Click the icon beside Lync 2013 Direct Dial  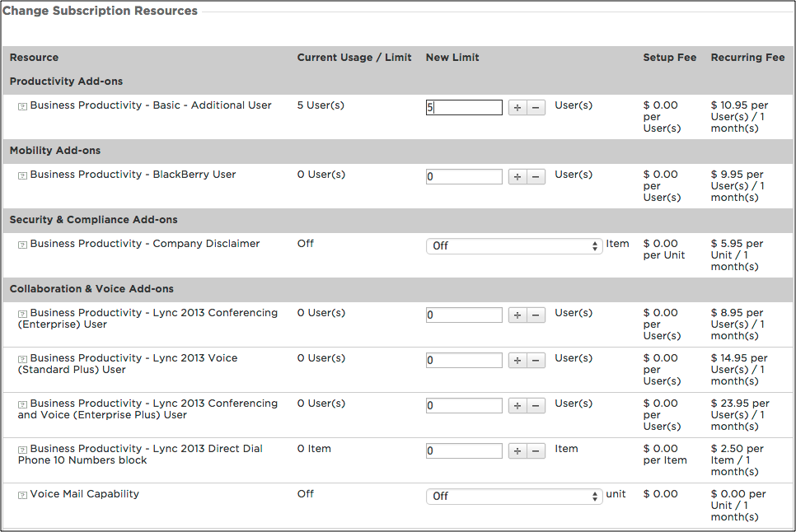tap(22, 450)
